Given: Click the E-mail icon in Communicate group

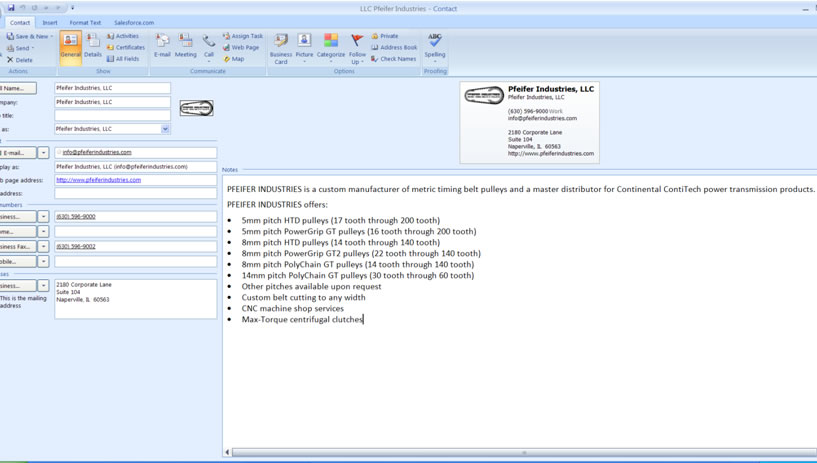Looking at the screenshot, I should pos(162,41).
